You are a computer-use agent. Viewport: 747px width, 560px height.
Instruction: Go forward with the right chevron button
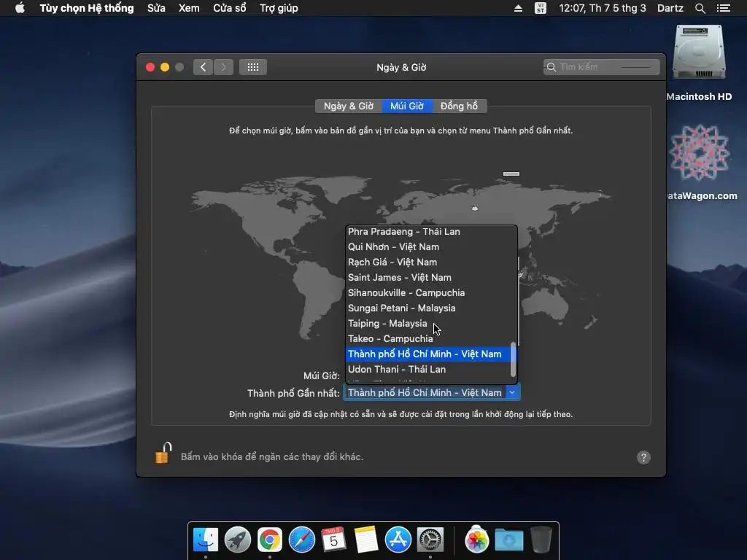(x=223, y=67)
